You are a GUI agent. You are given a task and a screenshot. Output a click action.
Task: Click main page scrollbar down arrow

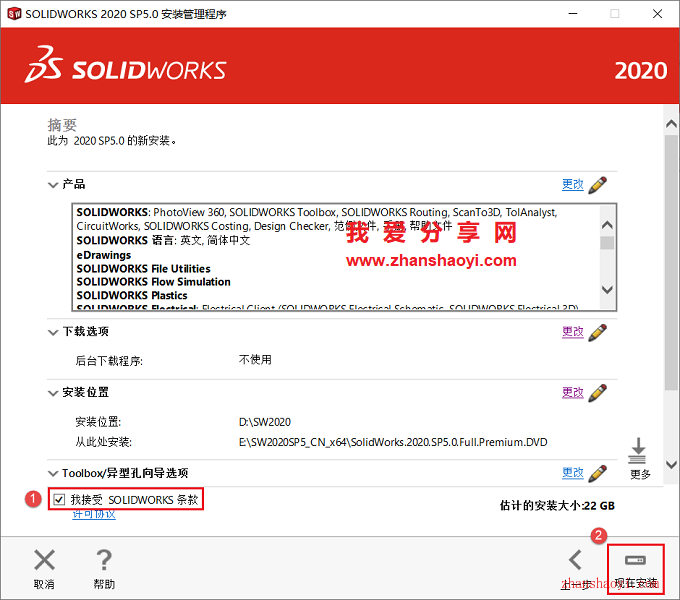click(671, 464)
